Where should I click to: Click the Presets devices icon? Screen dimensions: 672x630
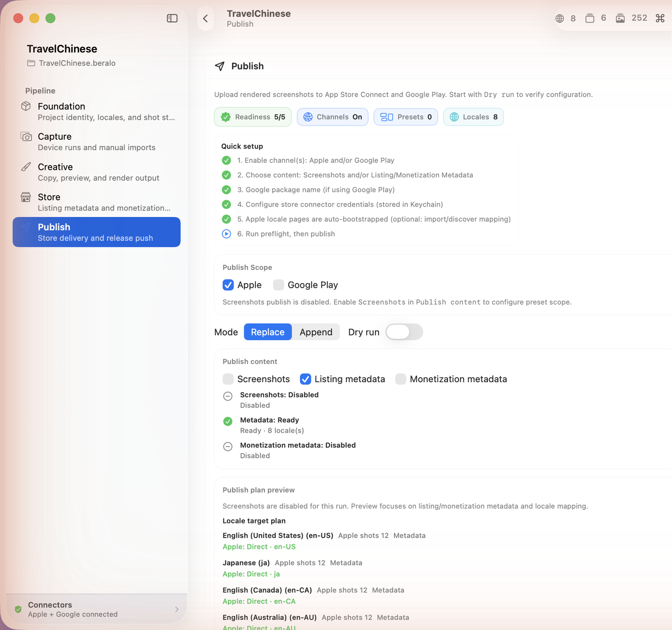click(x=387, y=117)
